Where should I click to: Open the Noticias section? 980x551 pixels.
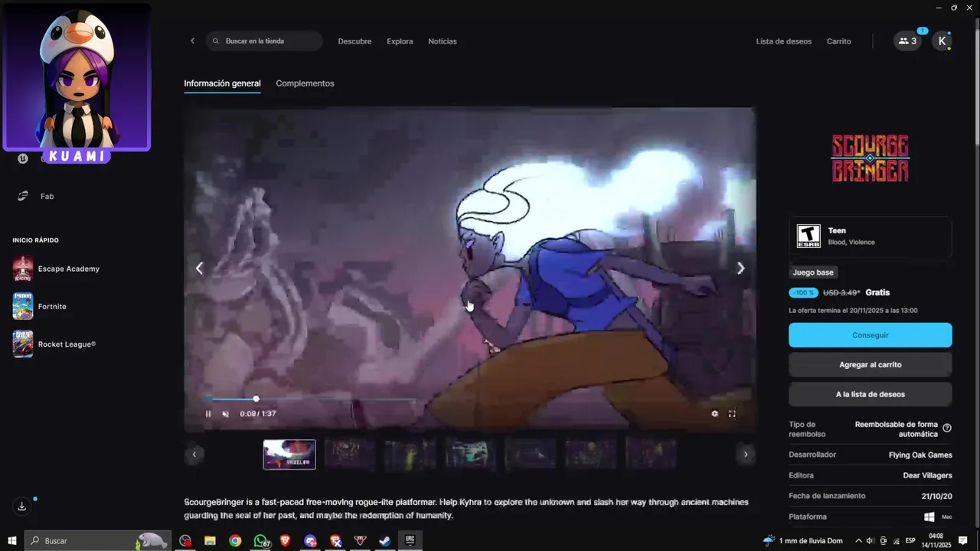coord(443,41)
